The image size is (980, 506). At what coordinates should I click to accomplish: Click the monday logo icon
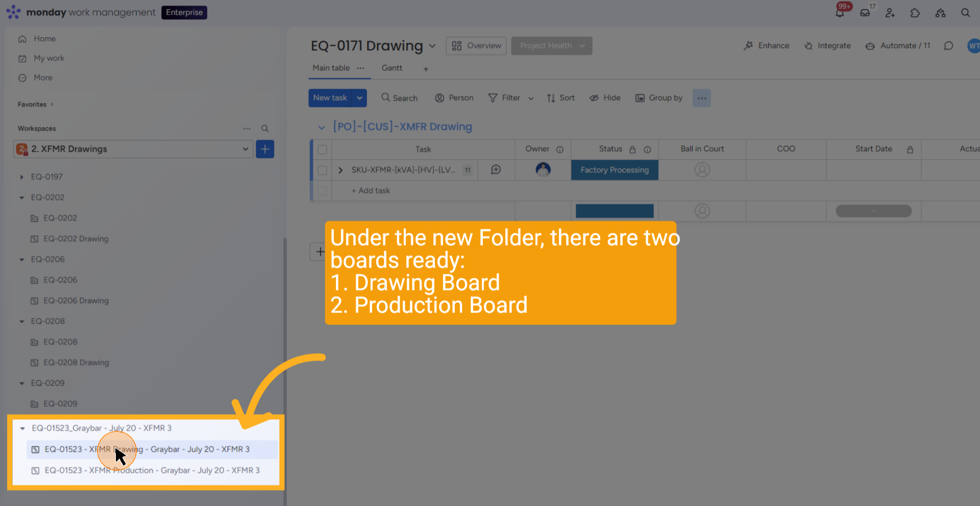pos(13,12)
